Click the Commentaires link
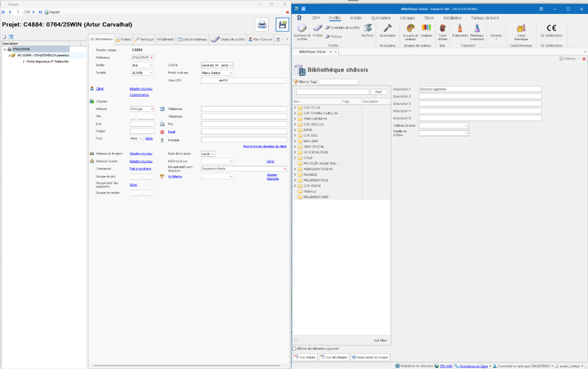Viewport: 588px width, 369px height. pos(139,94)
